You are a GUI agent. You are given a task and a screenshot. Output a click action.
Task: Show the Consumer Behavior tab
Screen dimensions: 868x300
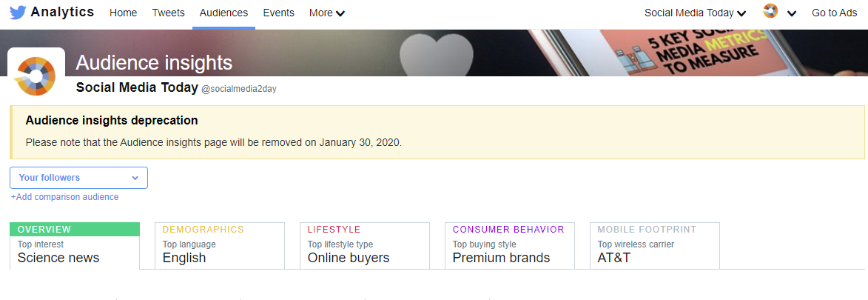pos(509,244)
